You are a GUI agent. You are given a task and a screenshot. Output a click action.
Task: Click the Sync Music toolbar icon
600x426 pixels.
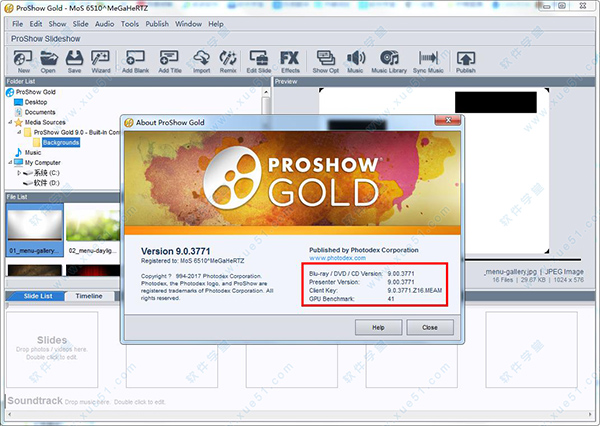point(428,61)
